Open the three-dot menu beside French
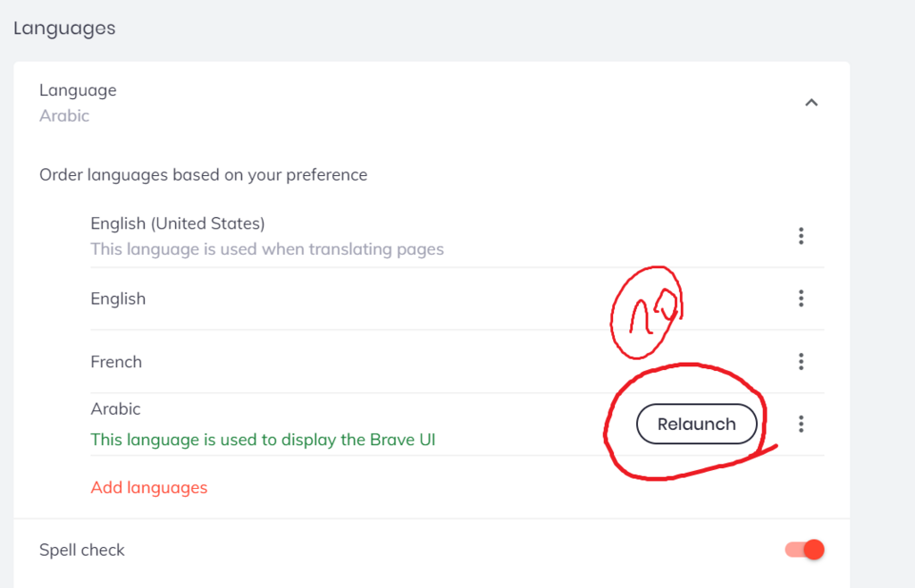This screenshot has width=915, height=588. [802, 361]
